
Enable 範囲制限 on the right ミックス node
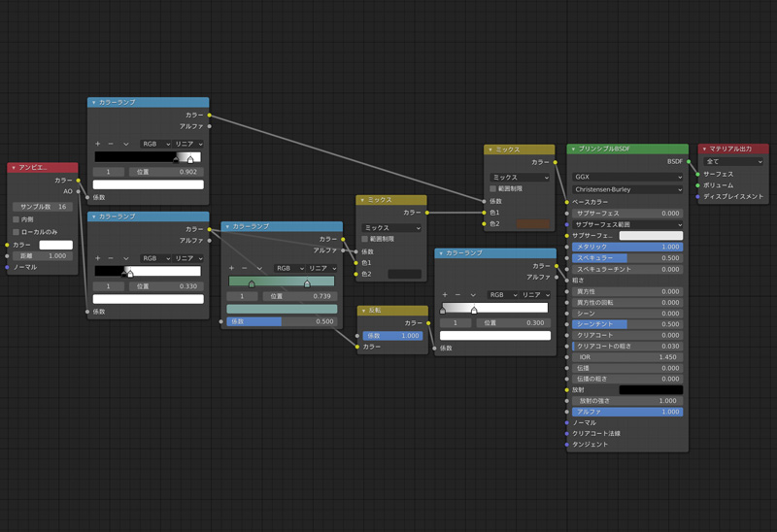pos(493,189)
